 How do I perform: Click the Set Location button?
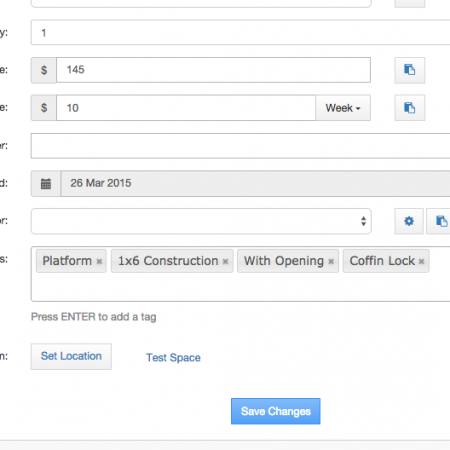[71, 356]
